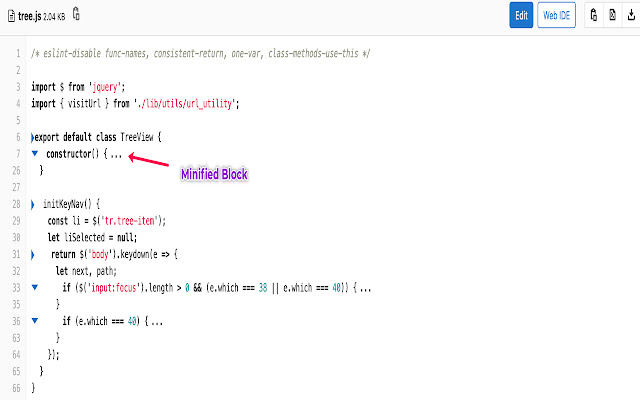Screen dimensions: 640x400
Task: Select line number 28
Action: point(16,204)
